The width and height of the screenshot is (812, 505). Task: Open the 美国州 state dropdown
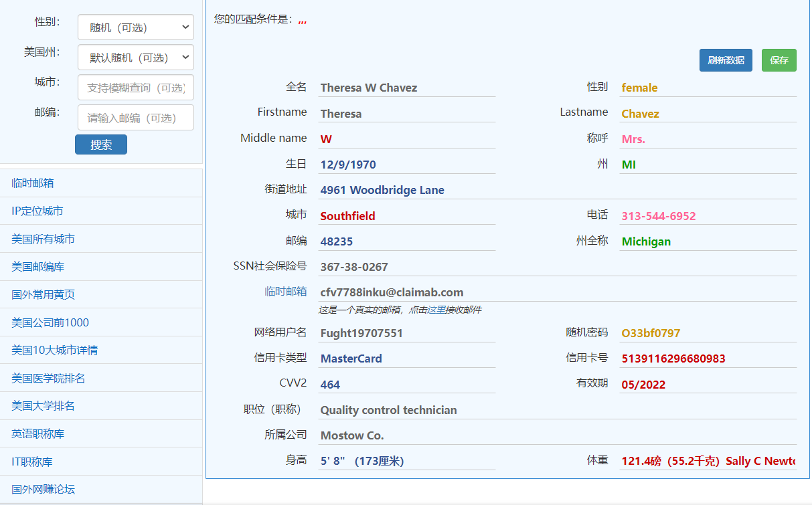click(x=136, y=58)
